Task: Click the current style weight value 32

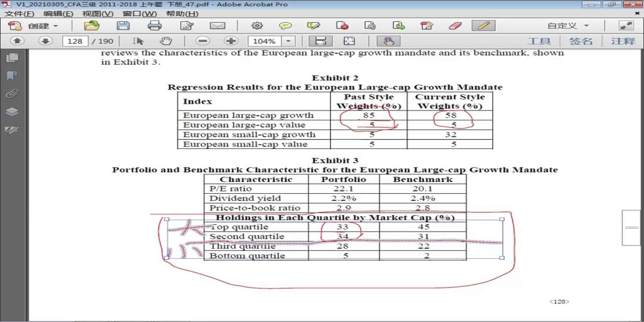Action: (450, 135)
